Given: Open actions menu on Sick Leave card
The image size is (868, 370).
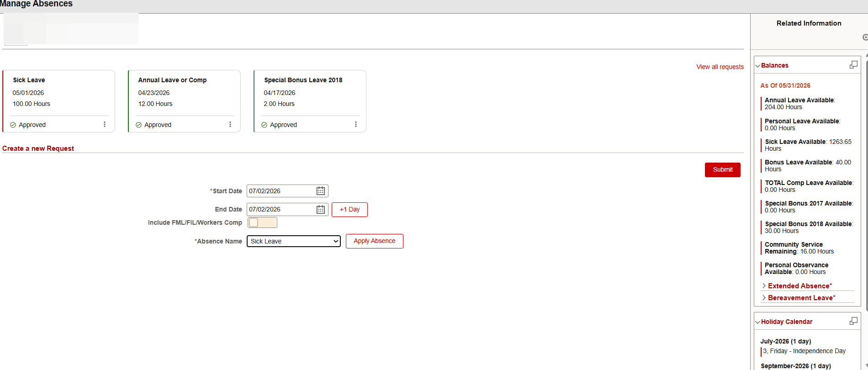Looking at the screenshot, I should click(105, 124).
